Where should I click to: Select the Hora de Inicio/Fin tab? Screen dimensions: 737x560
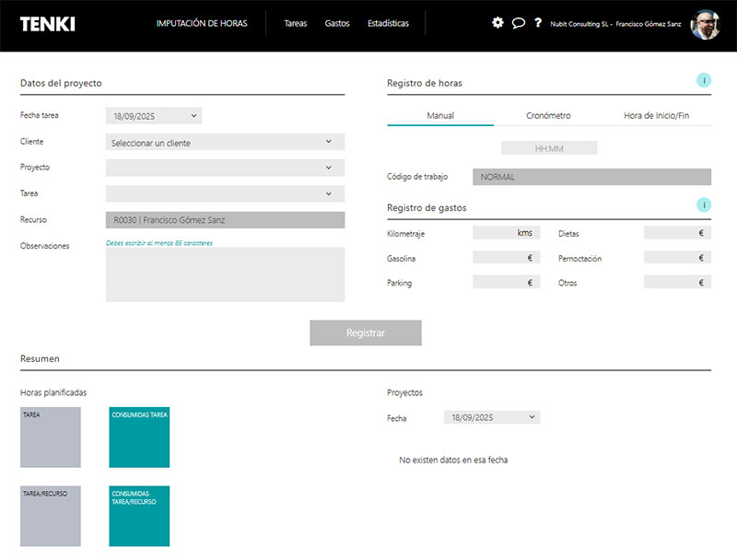click(656, 116)
